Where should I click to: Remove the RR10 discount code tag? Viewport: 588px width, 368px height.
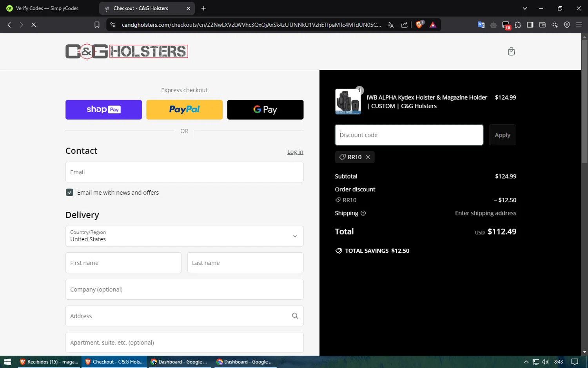coord(368,157)
